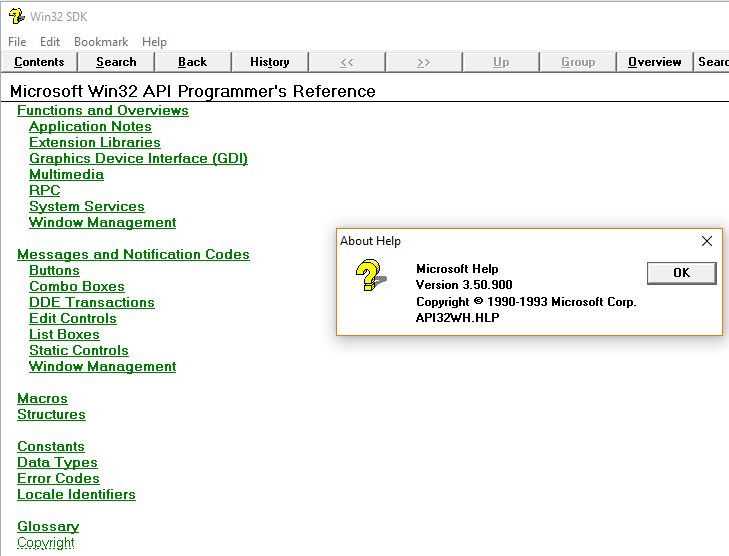Click the Up toolbar button
The width and height of the screenshot is (729, 556).
pyautogui.click(x=501, y=62)
